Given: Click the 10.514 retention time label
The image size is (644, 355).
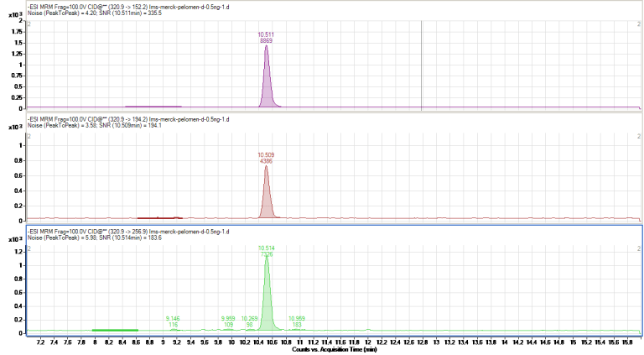Looking at the screenshot, I should [x=267, y=248].
